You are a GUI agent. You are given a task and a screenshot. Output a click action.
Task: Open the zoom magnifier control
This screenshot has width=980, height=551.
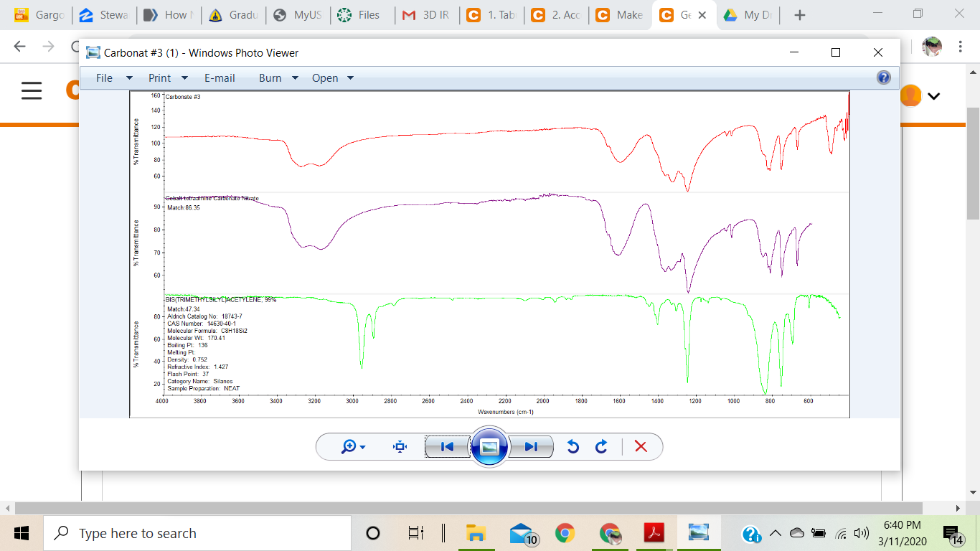pyautogui.click(x=354, y=447)
